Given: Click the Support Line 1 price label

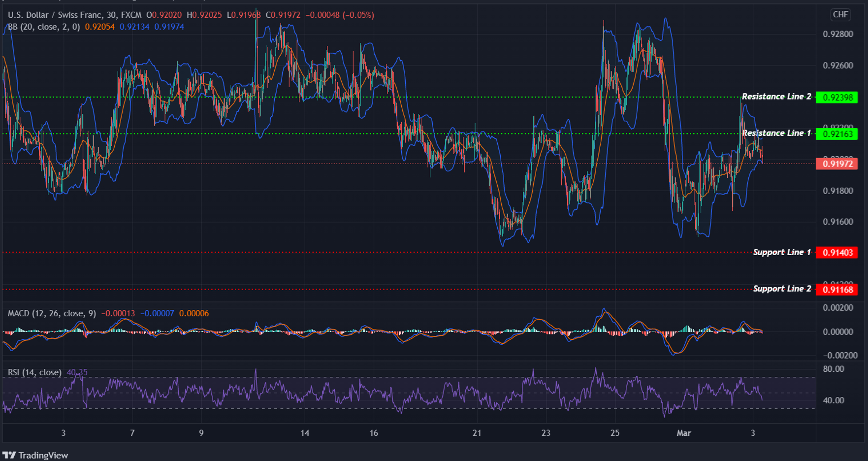Looking at the screenshot, I should (x=838, y=252).
